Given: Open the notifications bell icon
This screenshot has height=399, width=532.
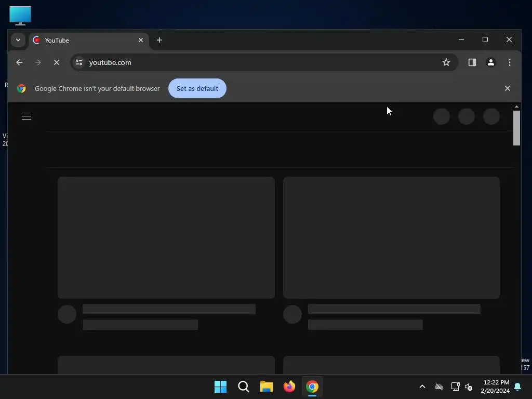Looking at the screenshot, I should (518, 387).
